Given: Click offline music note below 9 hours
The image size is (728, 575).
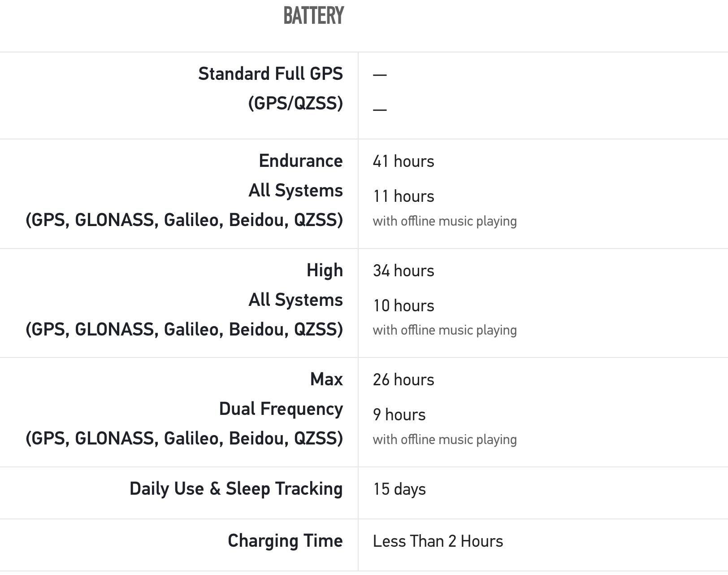Looking at the screenshot, I should point(445,439).
